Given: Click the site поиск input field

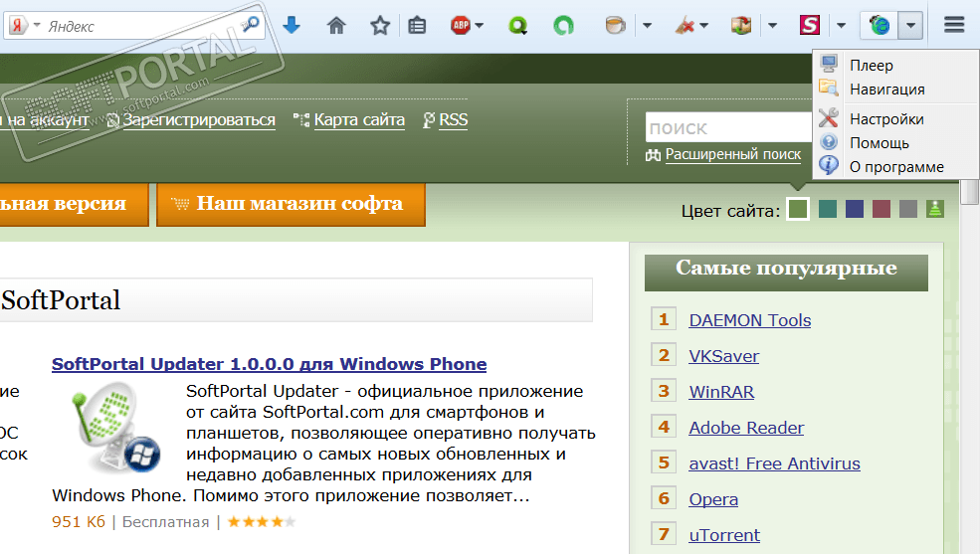Looking at the screenshot, I should point(728,128).
